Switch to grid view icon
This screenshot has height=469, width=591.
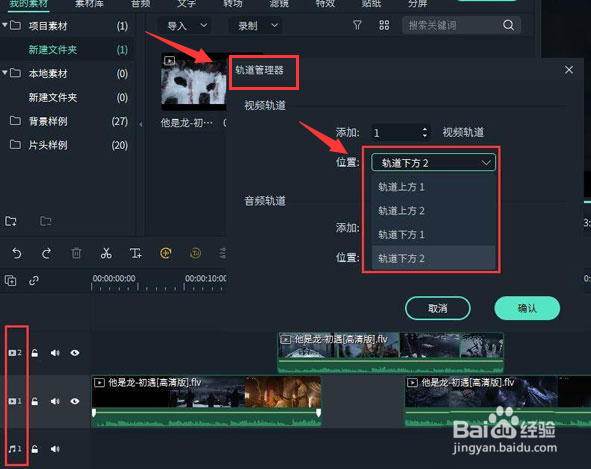coord(384,26)
